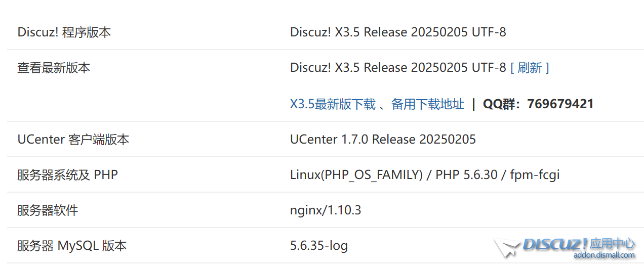Open the 备用下载地址 backup download link
The image size is (644, 268).
(x=428, y=104)
